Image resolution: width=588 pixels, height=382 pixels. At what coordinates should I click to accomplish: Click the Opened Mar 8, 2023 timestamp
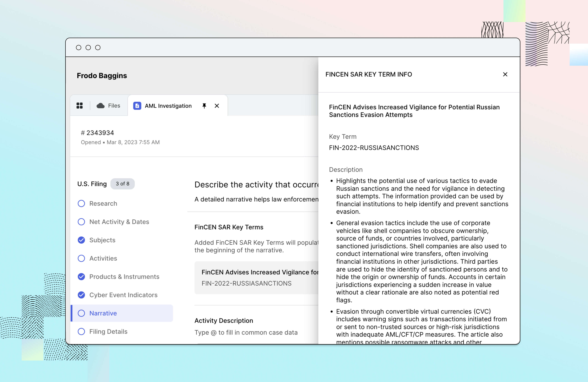coord(120,142)
